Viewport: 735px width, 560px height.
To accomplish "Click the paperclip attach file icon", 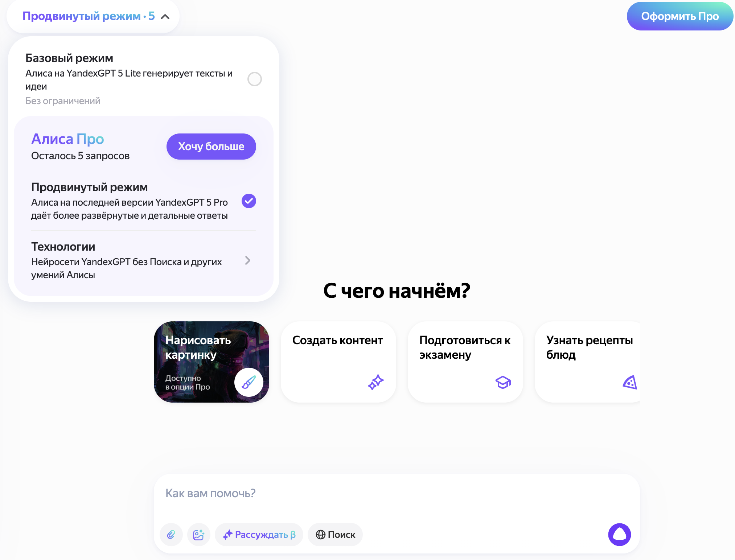I will point(171,534).
